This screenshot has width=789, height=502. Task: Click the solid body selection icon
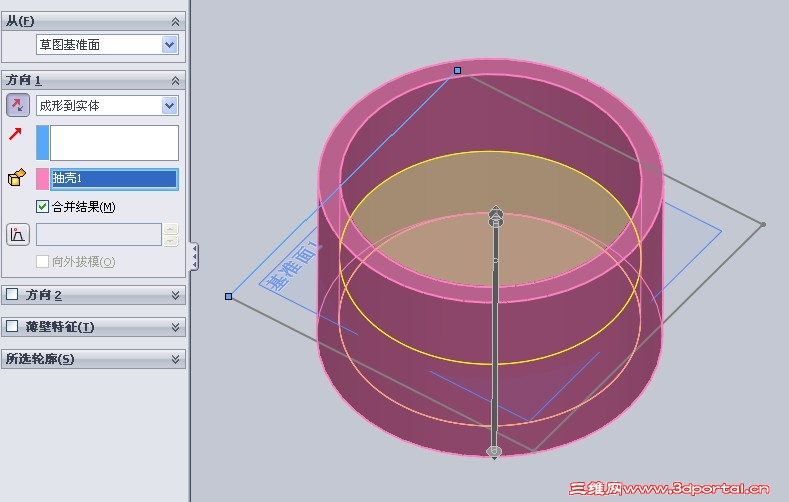pyautogui.click(x=17, y=178)
